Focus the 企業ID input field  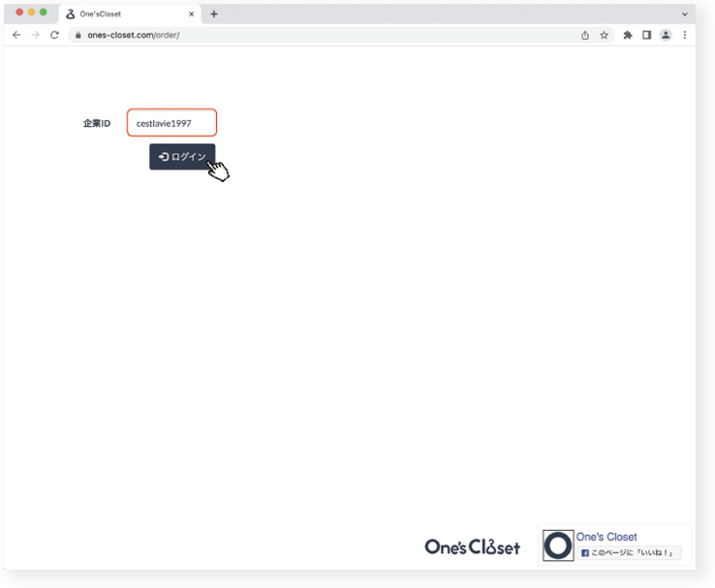(171, 123)
